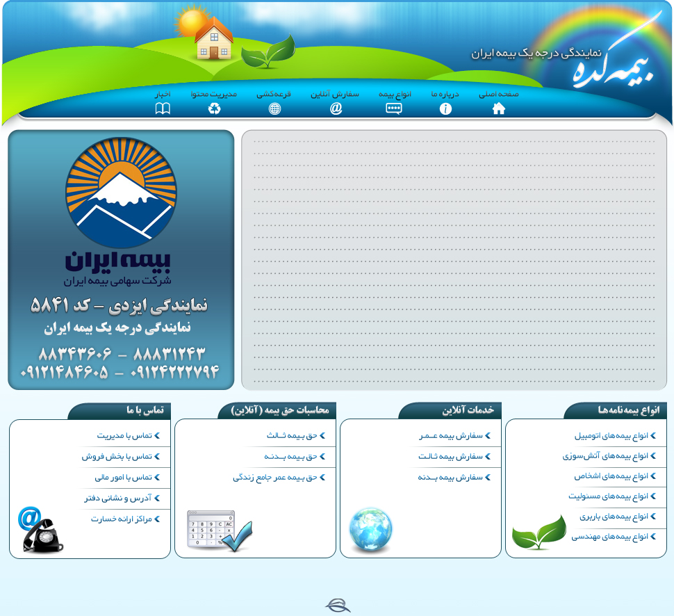Image resolution: width=674 pixels, height=616 pixels.
Task: Click the info icon under درباره ما
Action: coord(446,109)
